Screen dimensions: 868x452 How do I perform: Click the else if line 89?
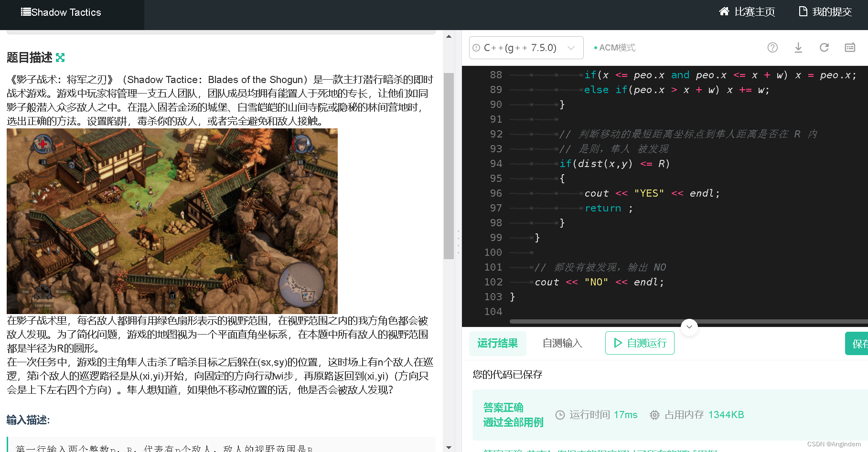677,90
